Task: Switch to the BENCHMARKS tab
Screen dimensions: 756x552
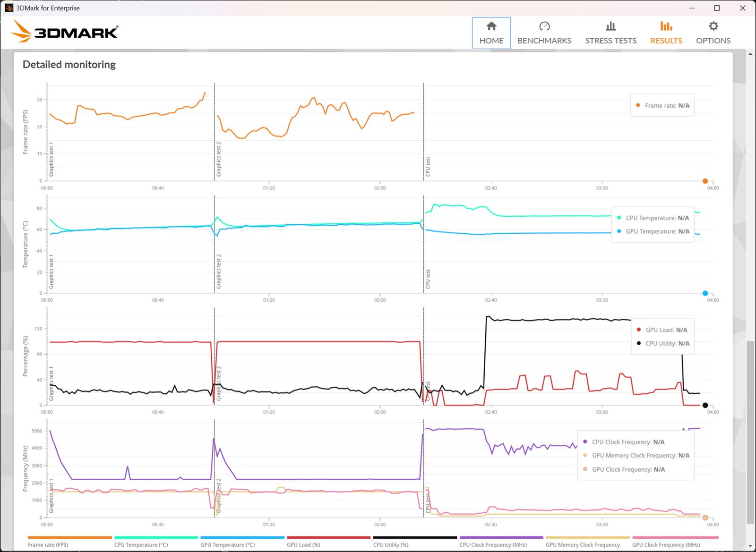Action: pos(544,33)
